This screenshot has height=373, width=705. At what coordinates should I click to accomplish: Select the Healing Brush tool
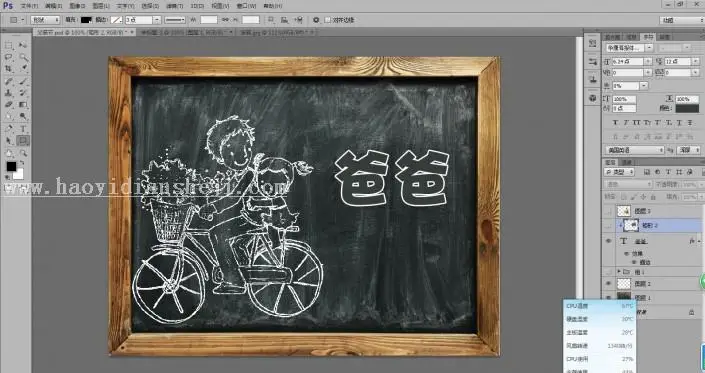9,81
